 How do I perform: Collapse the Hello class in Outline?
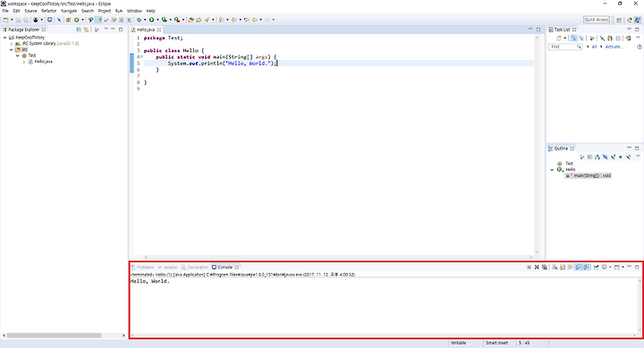(553, 170)
